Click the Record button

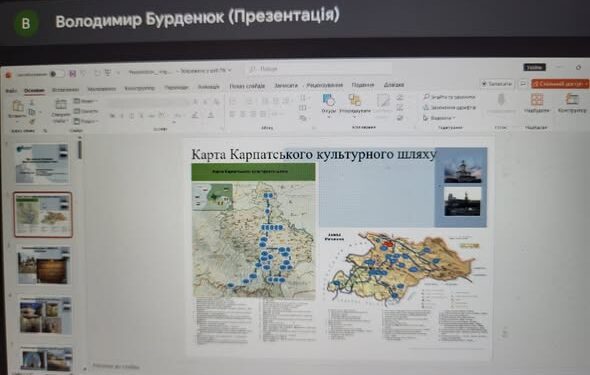[x=498, y=84]
